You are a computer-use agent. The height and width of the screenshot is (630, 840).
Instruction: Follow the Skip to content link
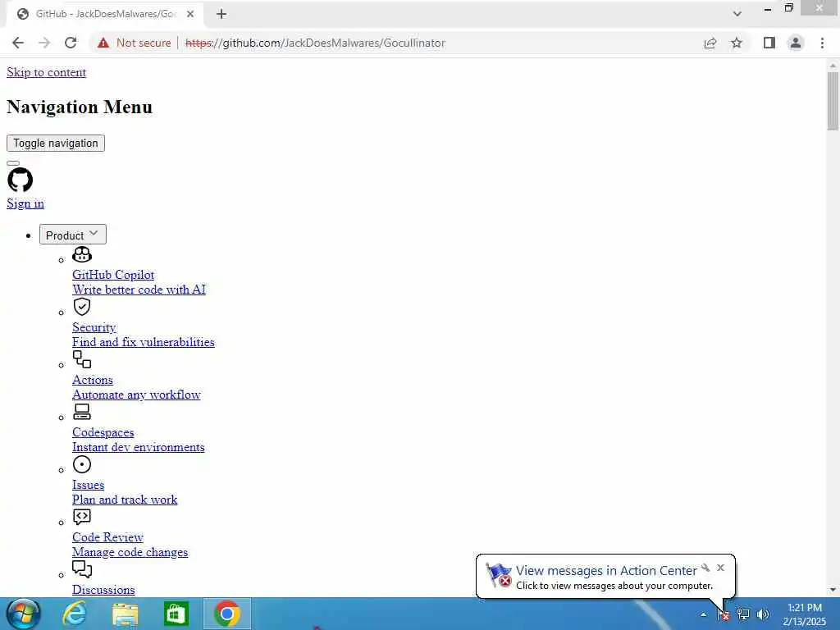47,72
